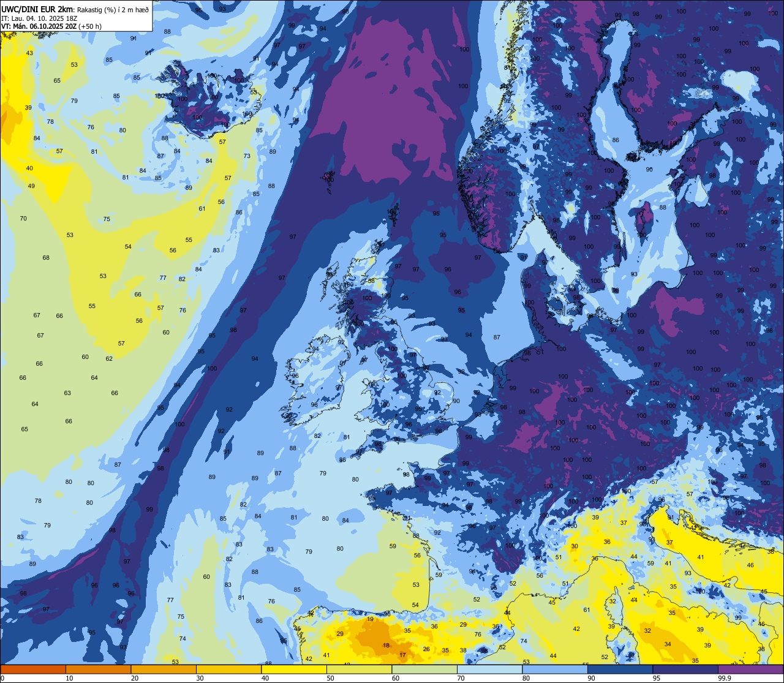Click the legend tick label '40' under the colorbar
This screenshot has width=784, height=683.
click(x=265, y=677)
